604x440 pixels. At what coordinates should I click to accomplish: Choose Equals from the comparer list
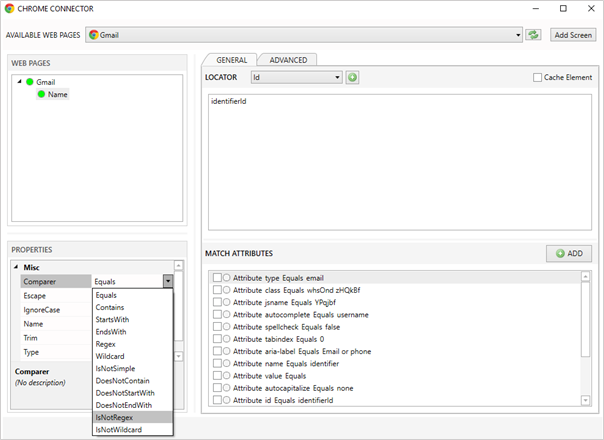click(x=133, y=295)
